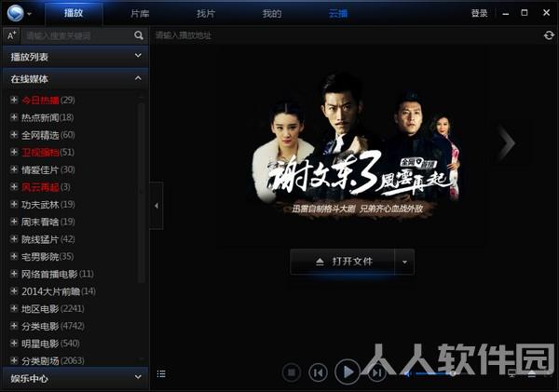Click the next track button
Image resolution: width=559 pixels, height=392 pixels.
click(376, 372)
